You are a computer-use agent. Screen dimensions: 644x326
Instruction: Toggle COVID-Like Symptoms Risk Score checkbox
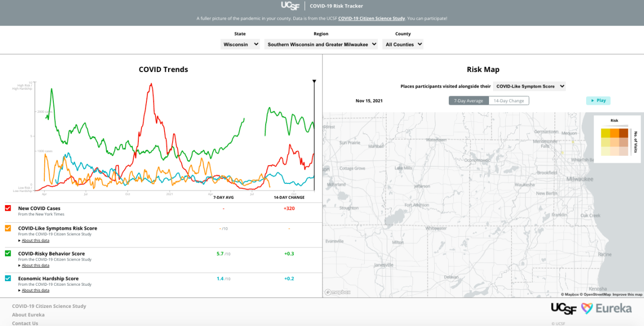8,228
